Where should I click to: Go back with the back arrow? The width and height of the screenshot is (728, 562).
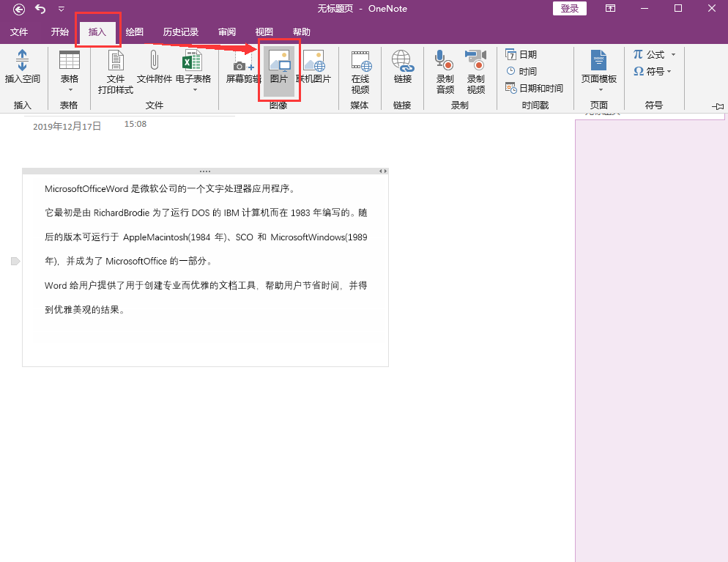click(x=19, y=9)
